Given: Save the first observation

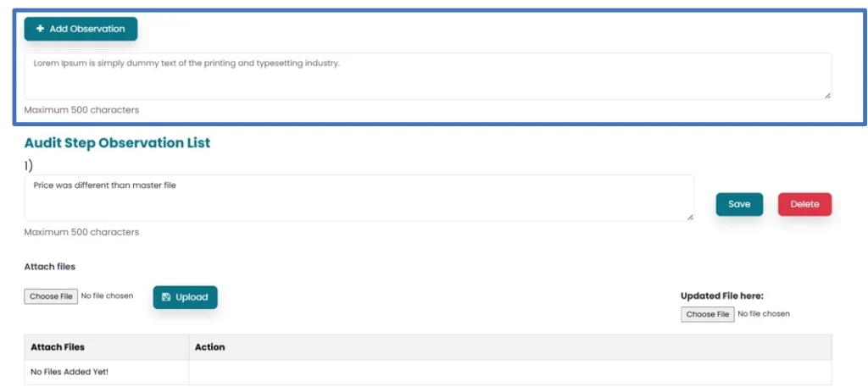Looking at the screenshot, I should point(739,204).
